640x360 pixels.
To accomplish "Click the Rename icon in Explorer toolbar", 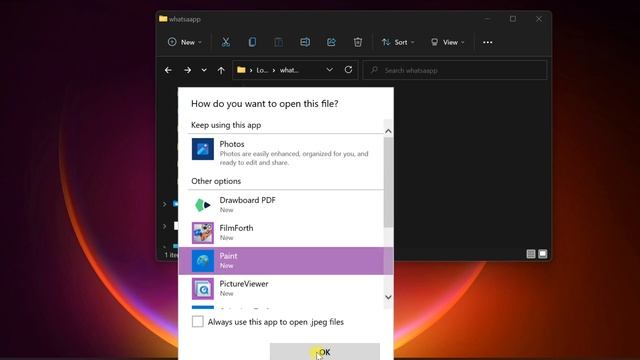I will pyautogui.click(x=305, y=42).
